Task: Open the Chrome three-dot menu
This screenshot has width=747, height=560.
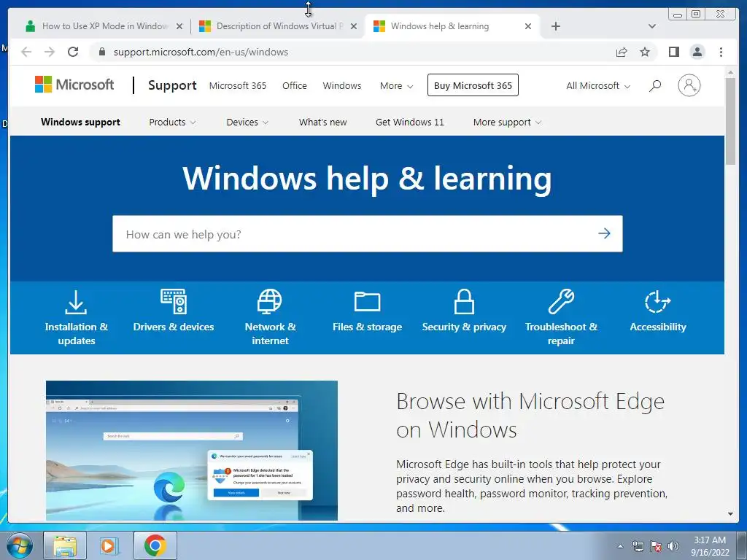Action: point(721,52)
